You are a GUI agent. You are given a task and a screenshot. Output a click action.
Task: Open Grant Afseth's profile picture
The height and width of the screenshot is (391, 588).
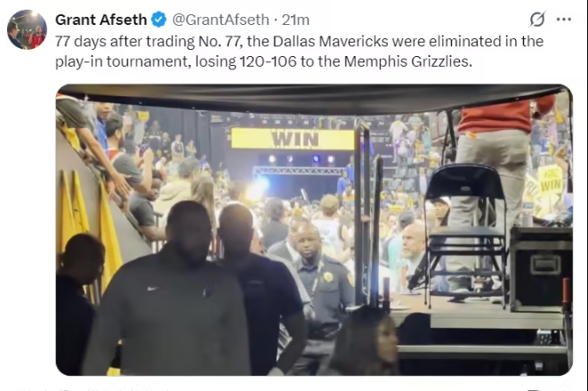27,29
